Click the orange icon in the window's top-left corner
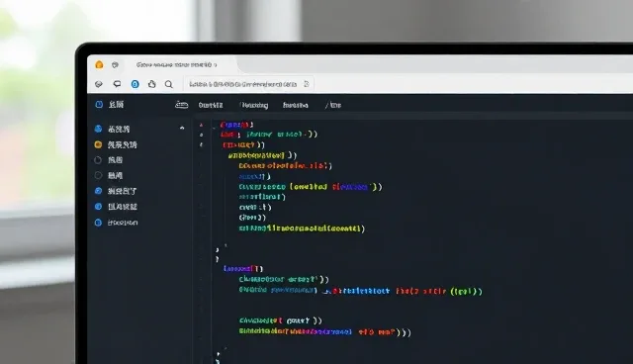The height and width of the screenshot is (364, 633). pos(99,64)
